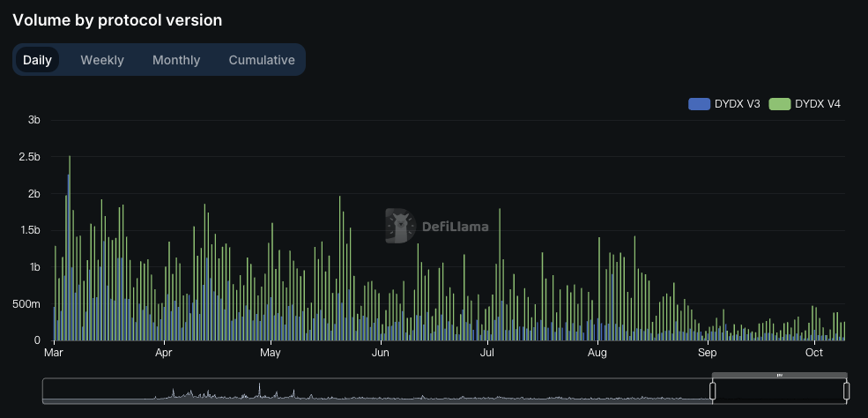Click the Volume by protocol version heading

pyautogui.click(x=117, y=20)
